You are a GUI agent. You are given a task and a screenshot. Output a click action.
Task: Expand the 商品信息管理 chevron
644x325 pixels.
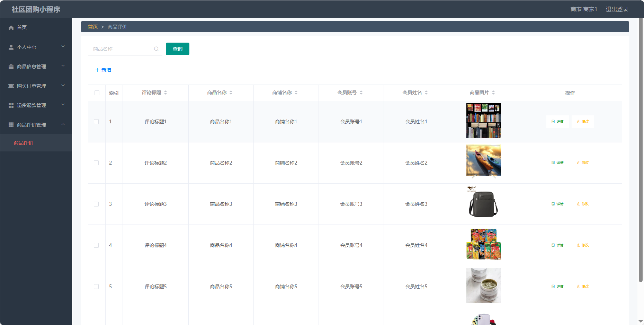(63, 66)
